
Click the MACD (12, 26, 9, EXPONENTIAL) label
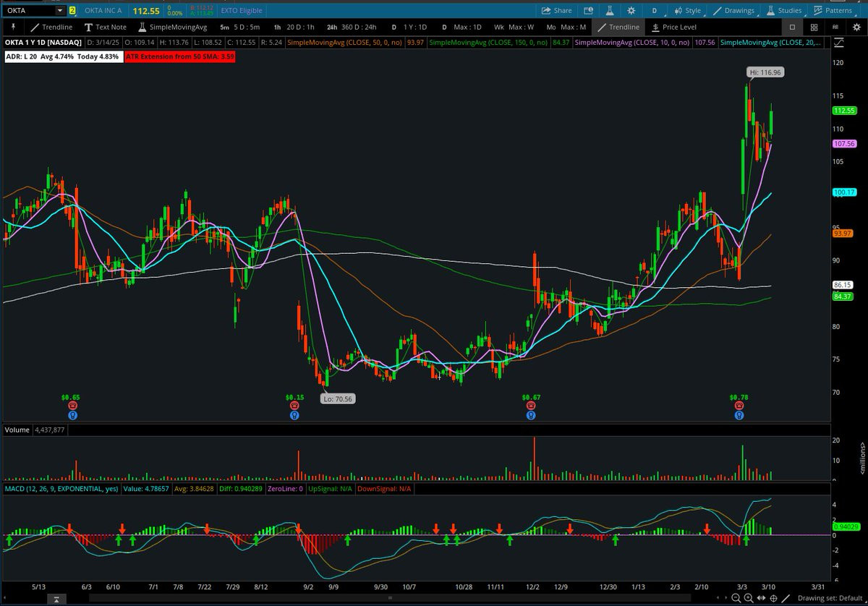pyautogui.click(x=61, y=489)
